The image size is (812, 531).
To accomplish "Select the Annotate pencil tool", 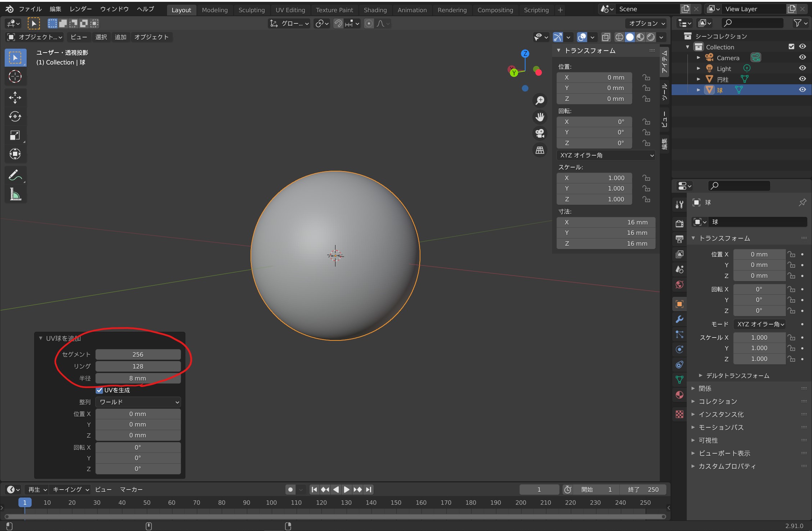I will click(15, 175).
